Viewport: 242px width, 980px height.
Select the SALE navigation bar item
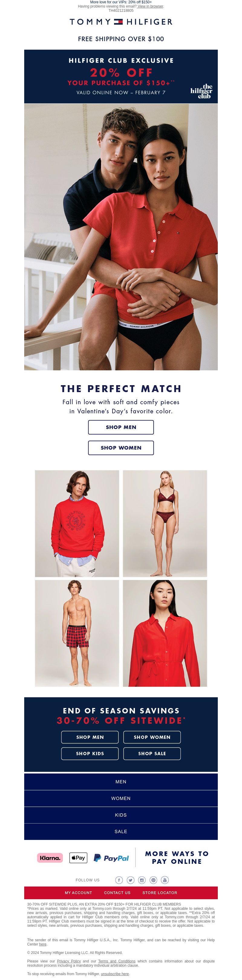(121, 831)
